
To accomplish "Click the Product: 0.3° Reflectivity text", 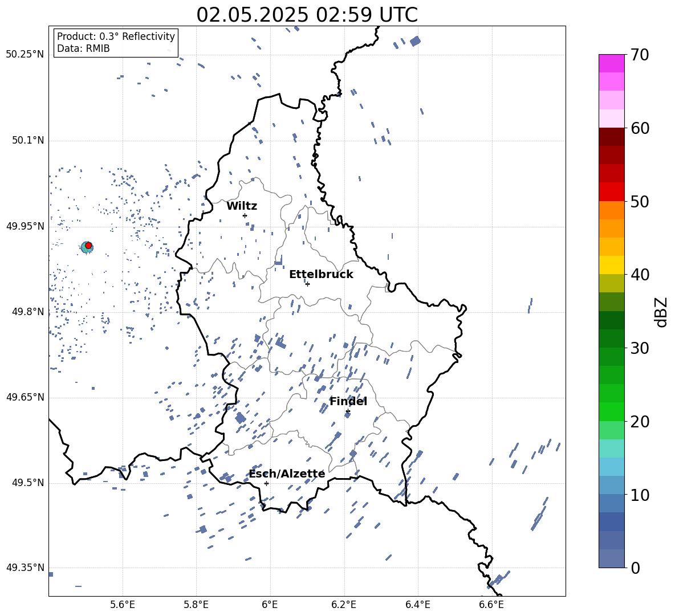I will tap(116, 36).
